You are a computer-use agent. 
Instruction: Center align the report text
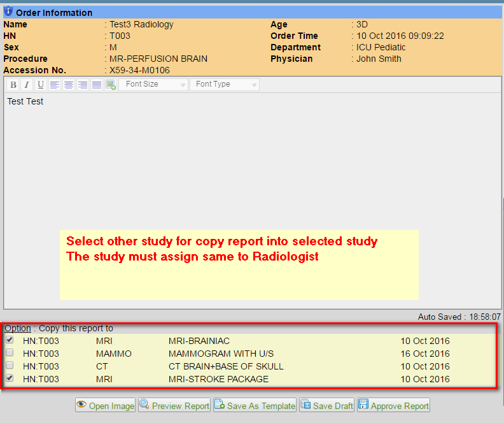tap(69, 85)
